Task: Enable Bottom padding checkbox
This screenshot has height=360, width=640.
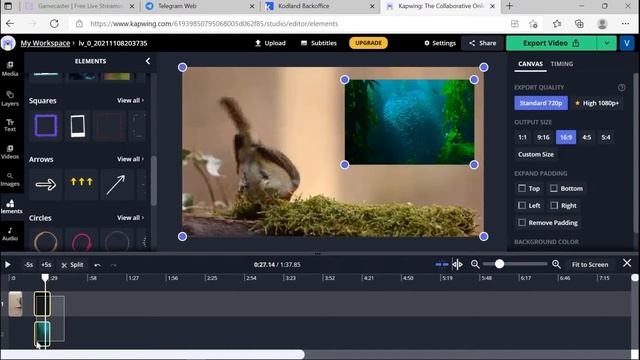Action: tap(554, 188)
